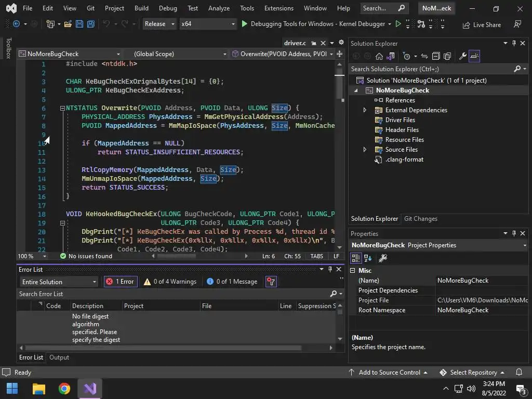
Task: Click Property Pages wrench in Properties panel
Action: [383, 258]
